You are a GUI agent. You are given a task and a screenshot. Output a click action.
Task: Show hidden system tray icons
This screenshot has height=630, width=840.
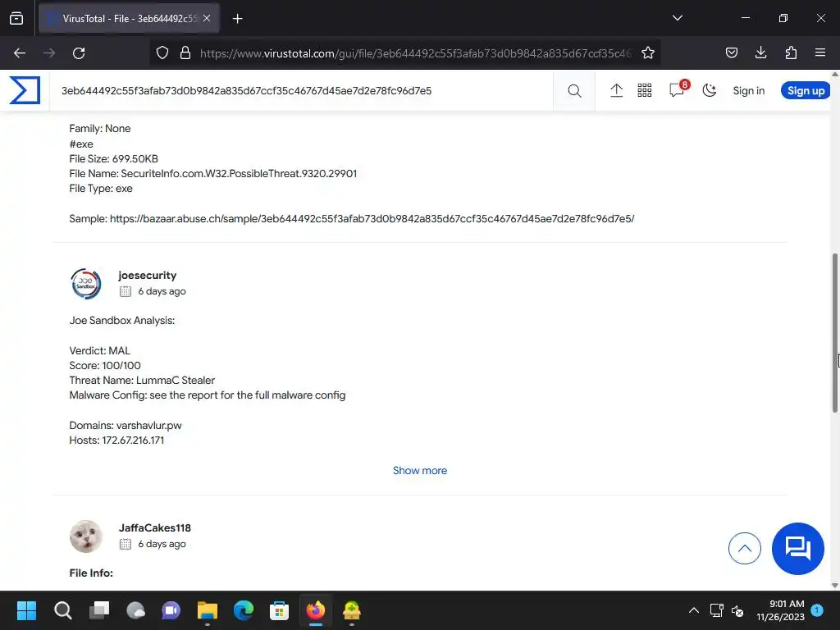(694, 610)
